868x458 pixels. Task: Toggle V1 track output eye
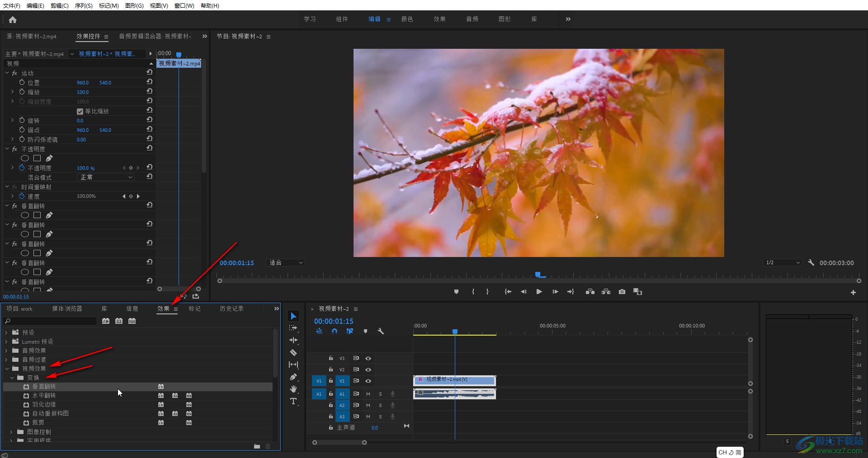click(368, 381)
